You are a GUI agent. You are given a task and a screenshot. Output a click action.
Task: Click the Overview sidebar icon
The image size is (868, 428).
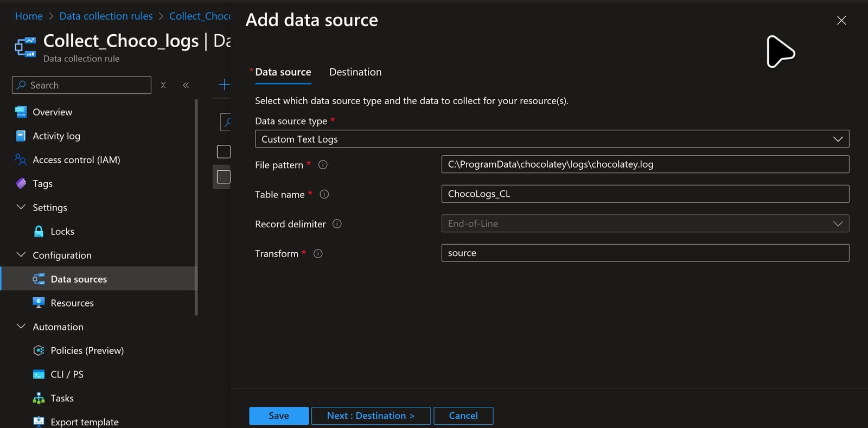coord(21,112)
